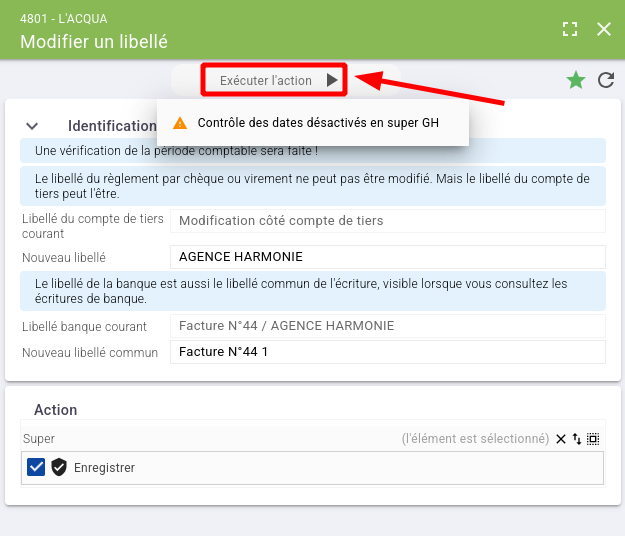Click the orange warning triangle icon
This screenshot has width=625, height=536.
[180, 123]
